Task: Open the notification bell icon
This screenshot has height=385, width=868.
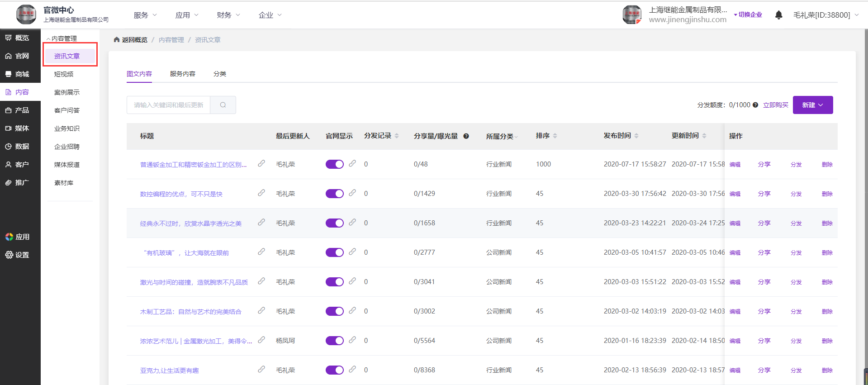Action: (778, 15)
